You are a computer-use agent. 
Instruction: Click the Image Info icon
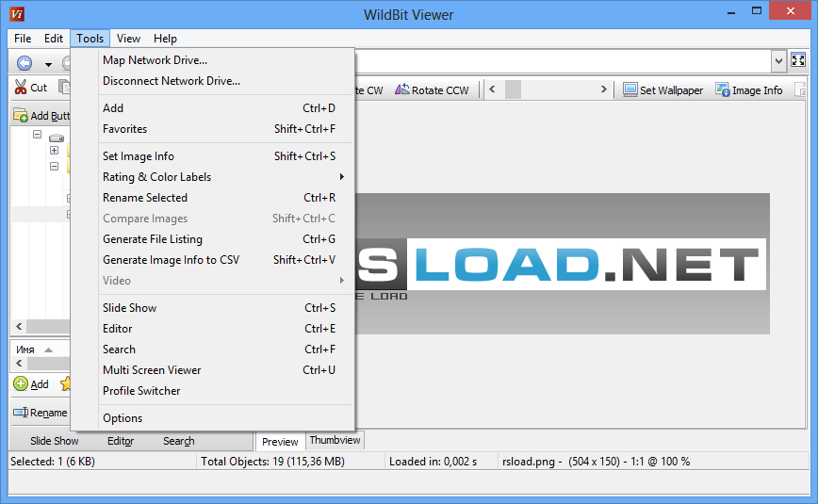(723, 89)
